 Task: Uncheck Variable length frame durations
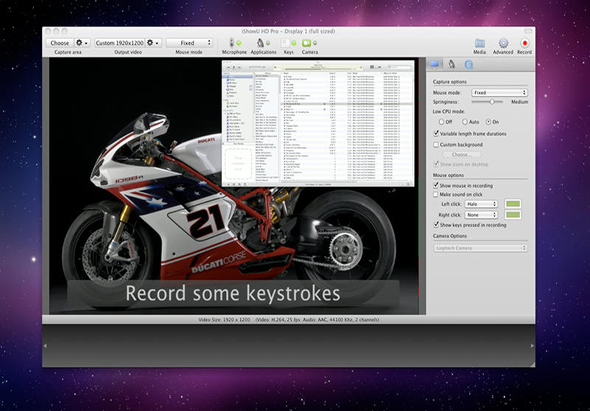tap(436, 133)
